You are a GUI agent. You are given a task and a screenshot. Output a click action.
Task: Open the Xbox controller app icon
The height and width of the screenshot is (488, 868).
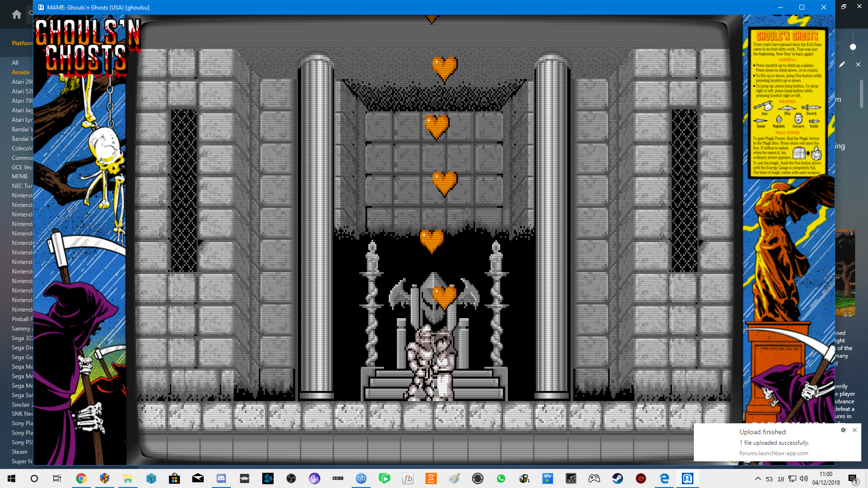pos(594,478)
